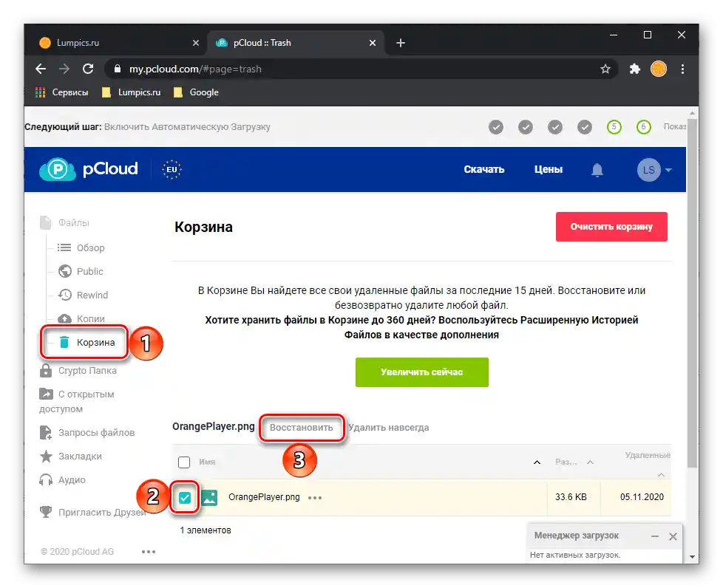The height and width of the screenshot is (588, 723).
Task: Toggle select-all checkbox in header
Action: coord(184,462)
